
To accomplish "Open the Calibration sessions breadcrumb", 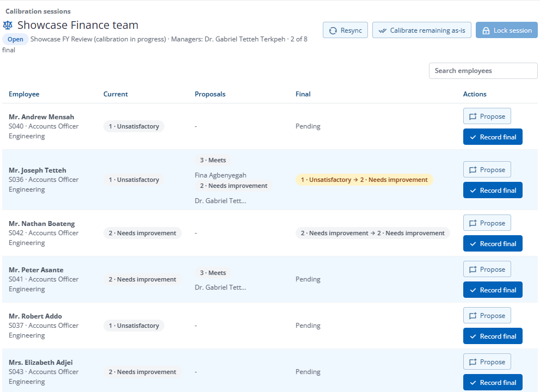I will (x=38, y=11).
